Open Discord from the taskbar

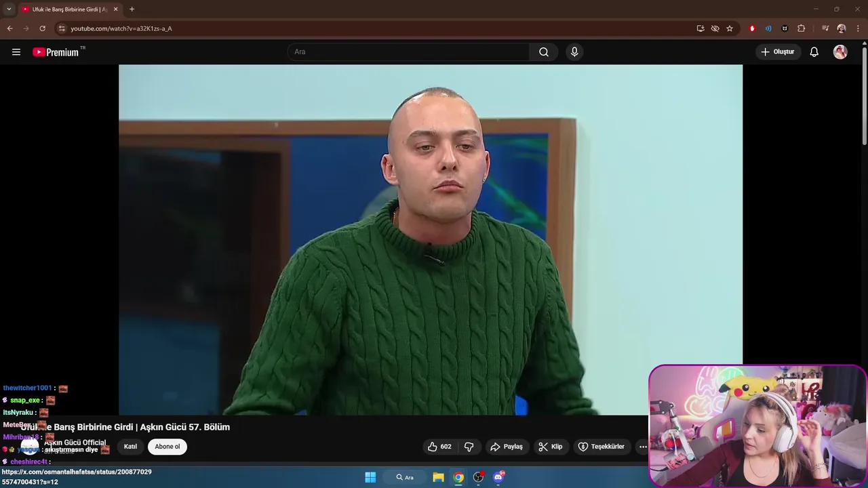pyautogui.click(x=499, y=477)
